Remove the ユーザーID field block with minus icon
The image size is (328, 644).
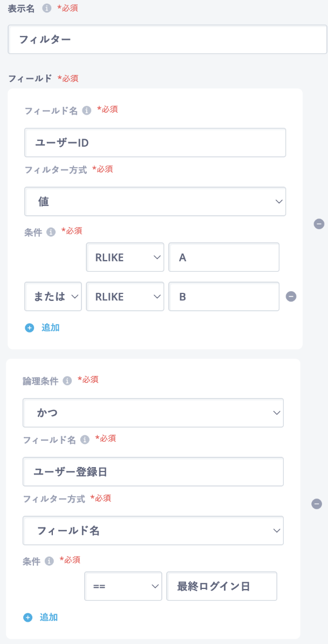319,223
